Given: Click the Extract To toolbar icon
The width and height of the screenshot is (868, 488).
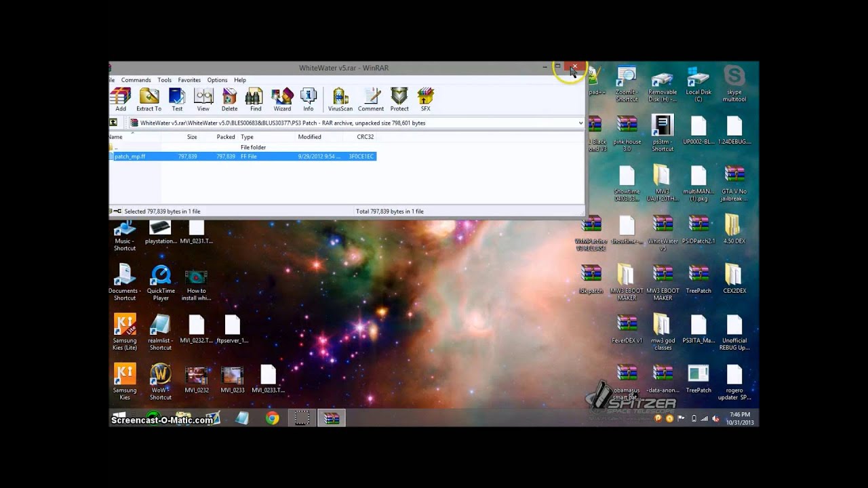Looking at the screenshot, I should [x=149, y=100].
